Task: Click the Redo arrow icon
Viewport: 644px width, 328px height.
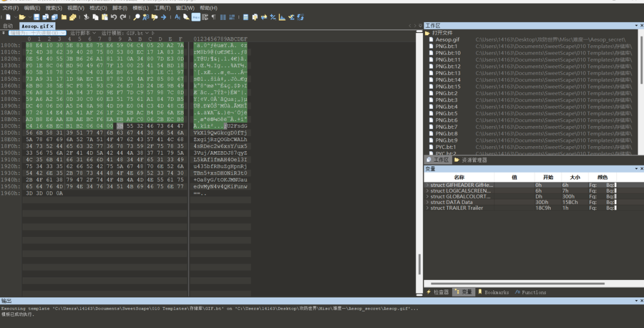Action: [123, 17]
